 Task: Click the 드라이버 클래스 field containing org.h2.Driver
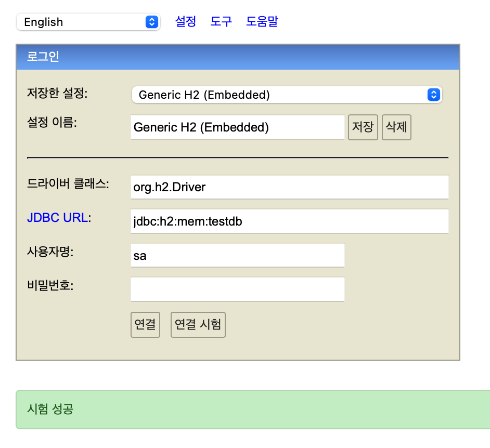(x=289, y=187)
